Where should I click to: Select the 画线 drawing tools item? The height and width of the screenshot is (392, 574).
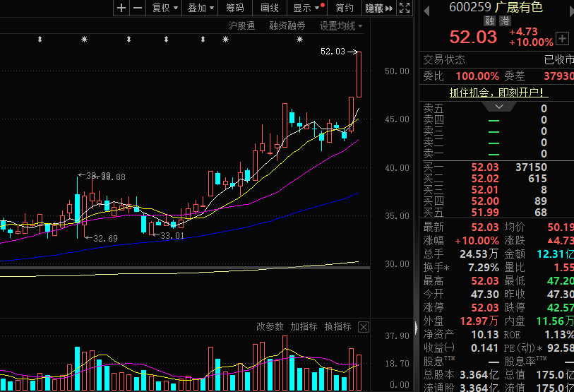[270, 8]
